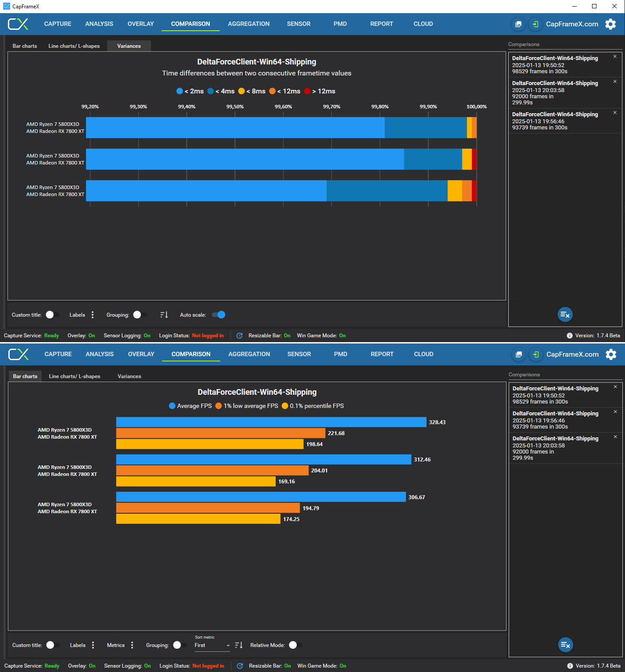The height and width of the screenshot is (672, 625).
Task: Click the CapFrameX logo in the bottom window
Action: click(18, 354)
